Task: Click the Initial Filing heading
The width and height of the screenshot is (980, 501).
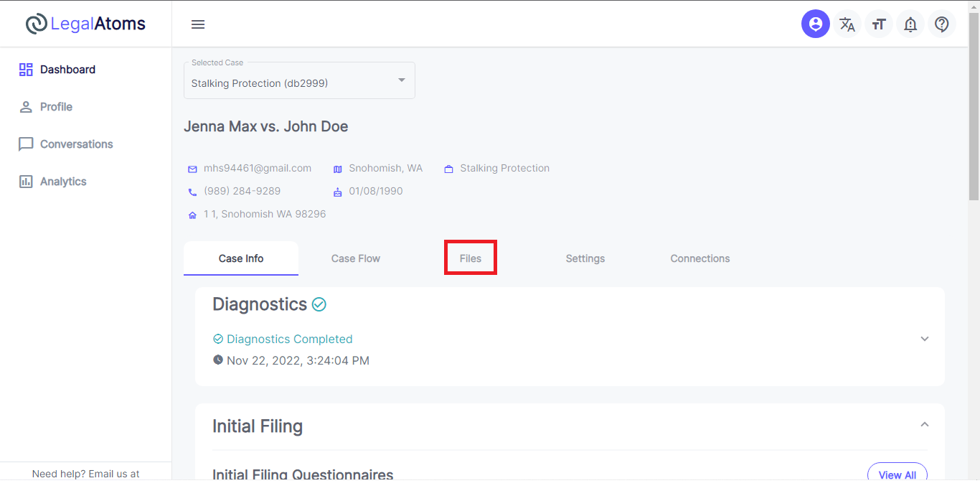Action: 258,426
